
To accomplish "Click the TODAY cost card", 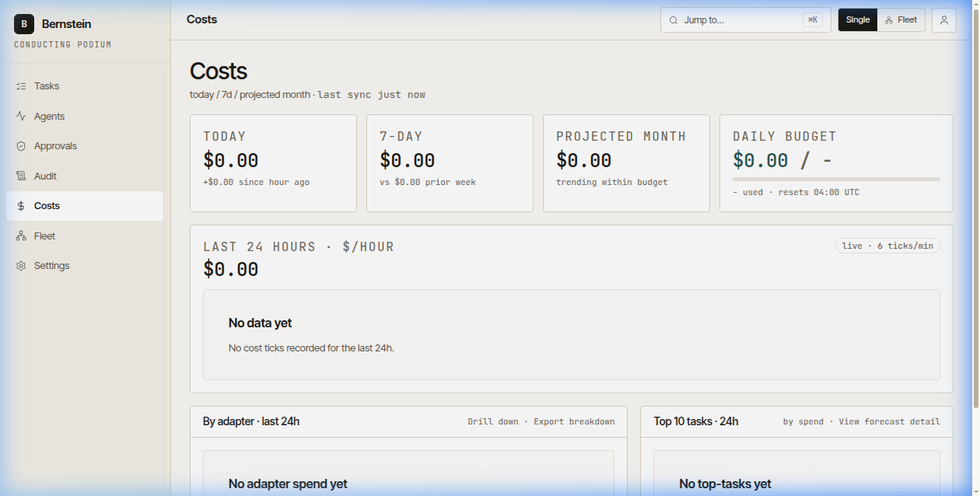I will (x=273, y=163).
